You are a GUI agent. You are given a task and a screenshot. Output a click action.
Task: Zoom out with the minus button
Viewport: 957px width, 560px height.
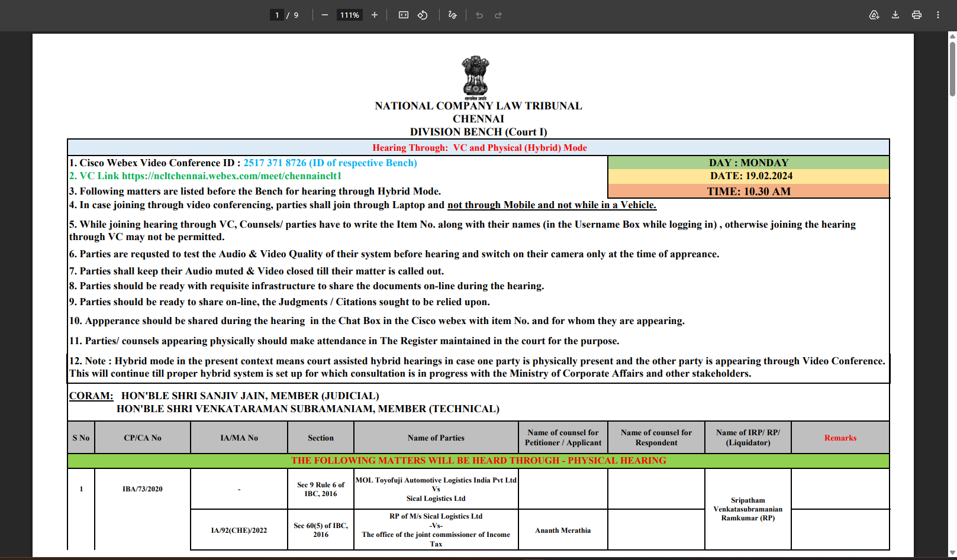[x=325, y=15]
